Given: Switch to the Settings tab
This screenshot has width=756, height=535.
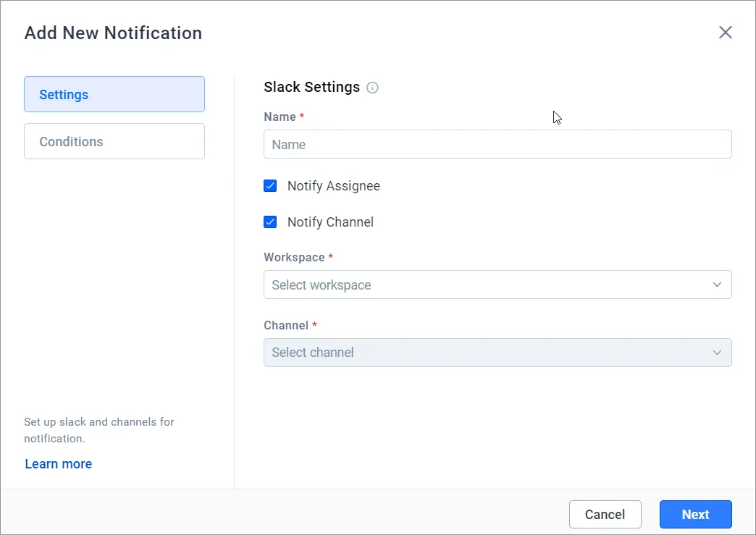Looking at the screenshot, I should 114,94.
